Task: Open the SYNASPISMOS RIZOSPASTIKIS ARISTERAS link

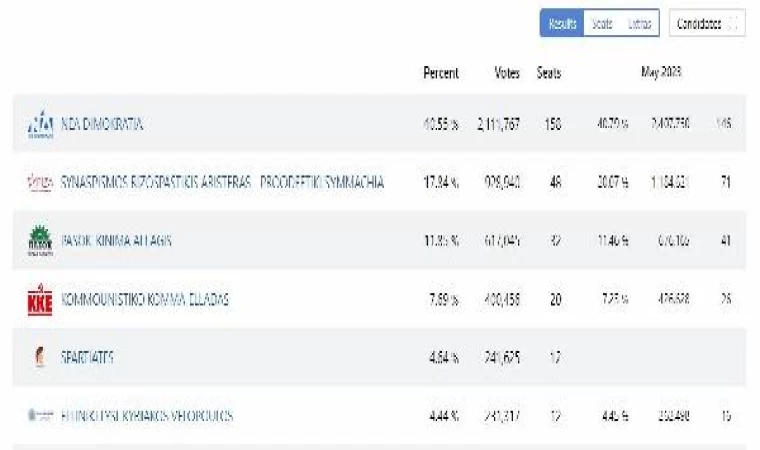Action: coord(223,183)
